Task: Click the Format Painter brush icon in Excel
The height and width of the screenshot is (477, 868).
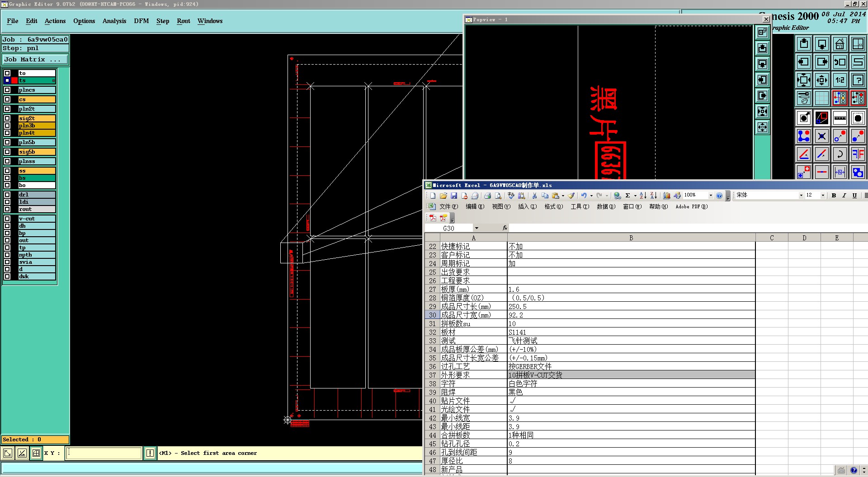Action: [x=571, y=196]
